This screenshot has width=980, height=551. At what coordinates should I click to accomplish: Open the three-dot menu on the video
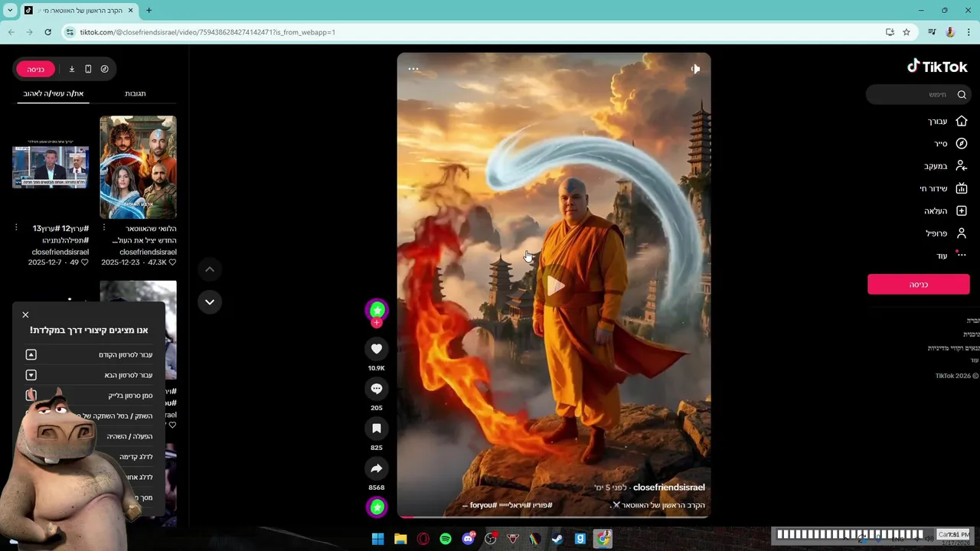point(413,69)
